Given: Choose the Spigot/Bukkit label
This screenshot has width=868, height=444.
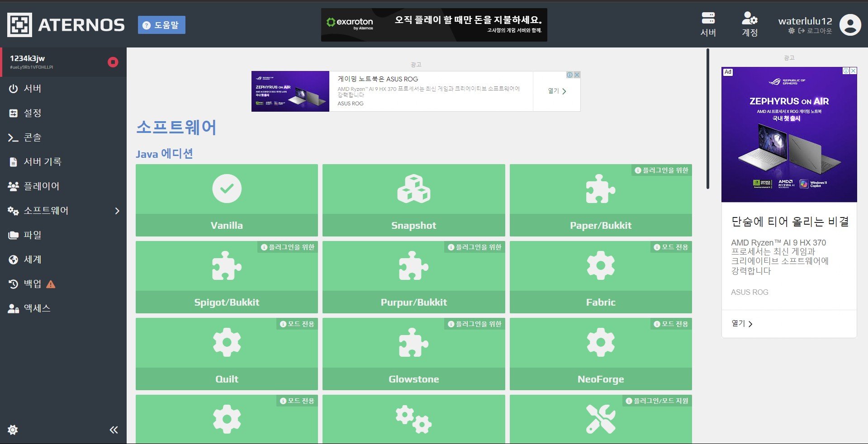Looking at the screenshot, I should pos(227,302).
